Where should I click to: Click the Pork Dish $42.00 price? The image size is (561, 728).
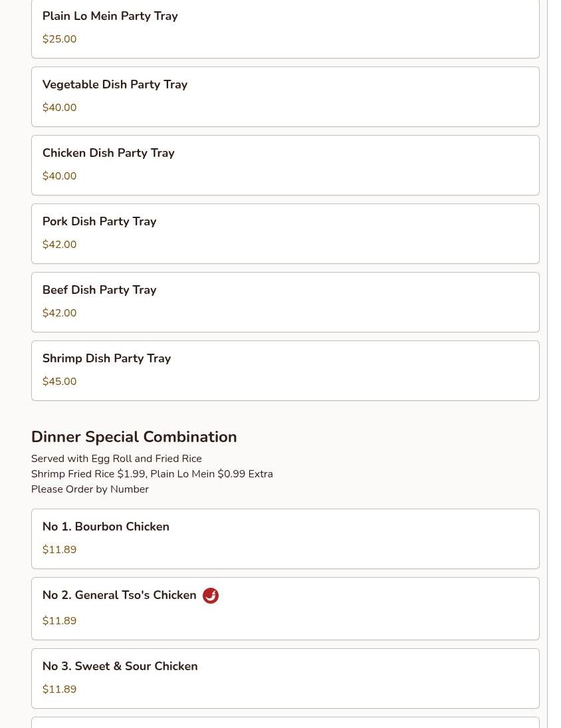pos(59,245)
